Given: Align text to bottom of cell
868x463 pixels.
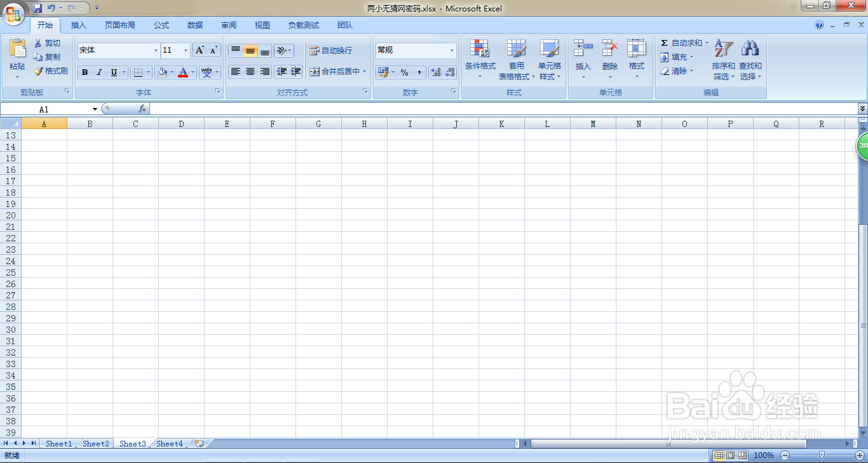Looking at the screenshot, I should click(265, 51).
